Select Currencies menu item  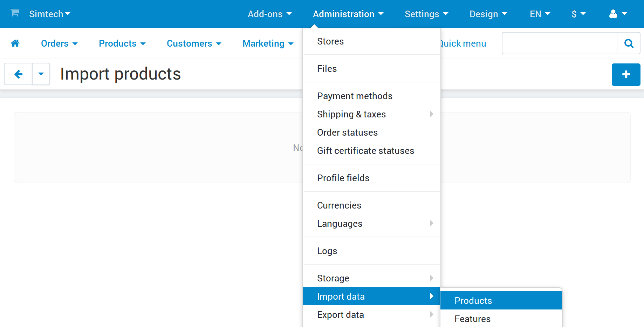pos(371,205)
